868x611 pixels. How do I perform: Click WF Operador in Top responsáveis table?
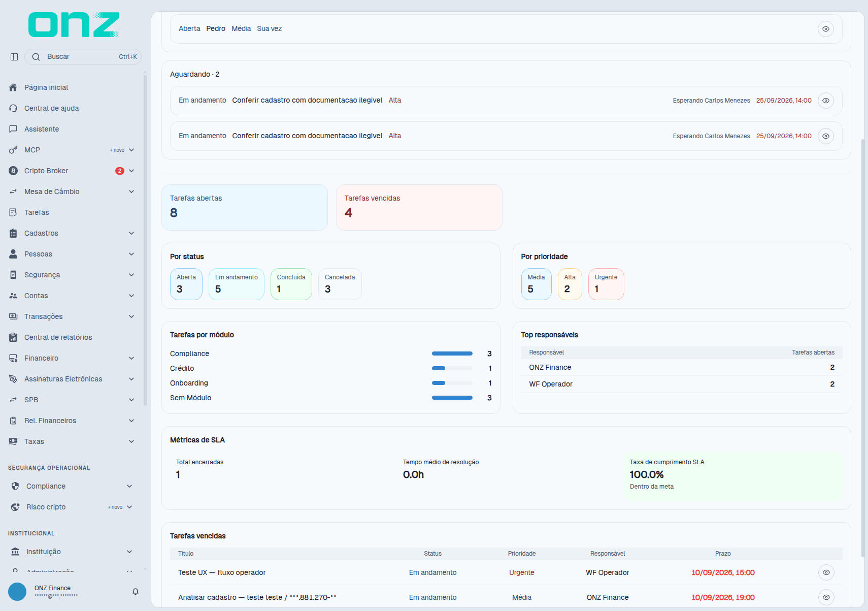point(551,384)
